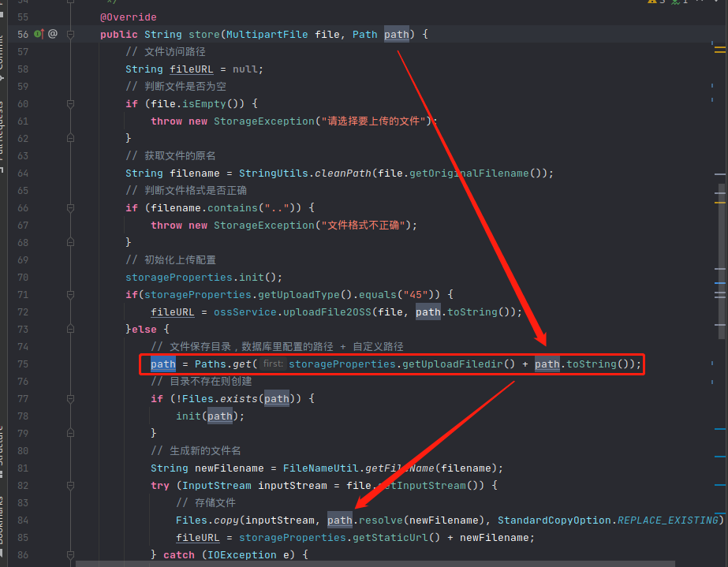Click the editor horizontal scrollbar at bottom
The width and height of the screenshot is (728, 567).
376,564
